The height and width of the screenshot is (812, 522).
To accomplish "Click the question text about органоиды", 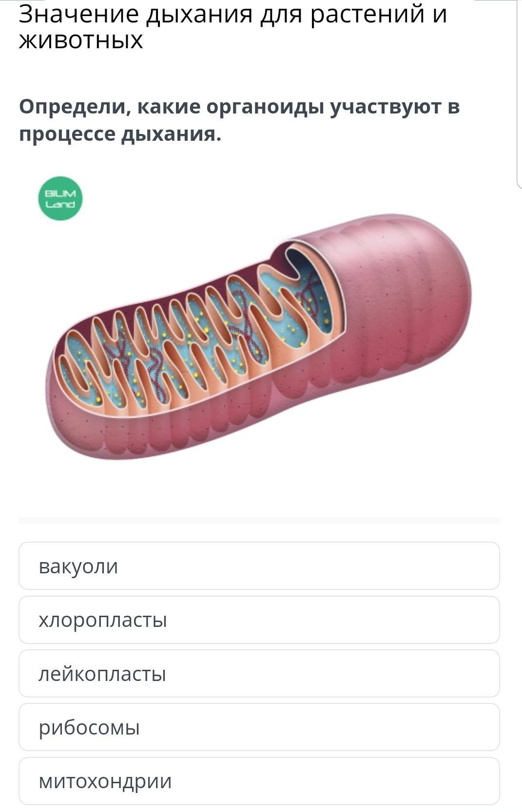I will [239, 120].
